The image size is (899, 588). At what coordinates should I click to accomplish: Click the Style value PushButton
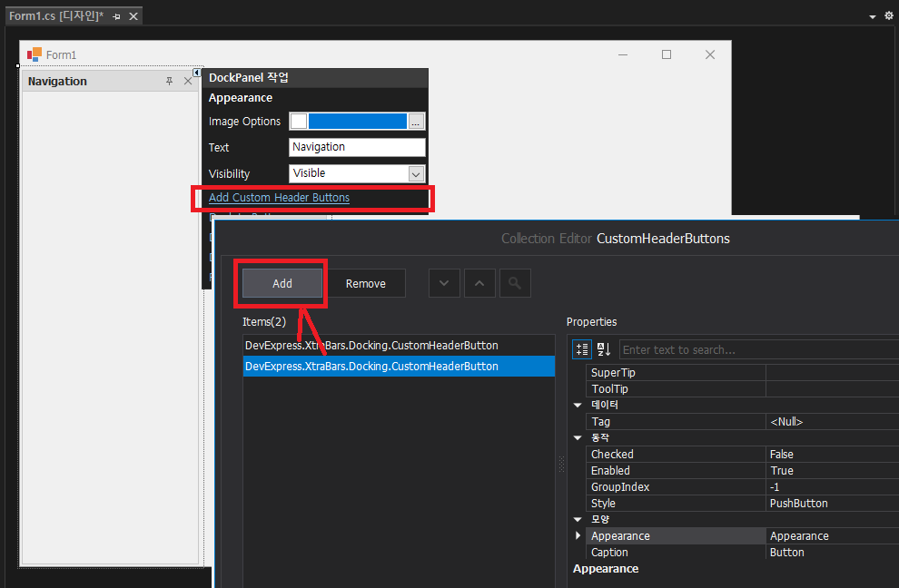pyautogui.click(x=799, y=504)
